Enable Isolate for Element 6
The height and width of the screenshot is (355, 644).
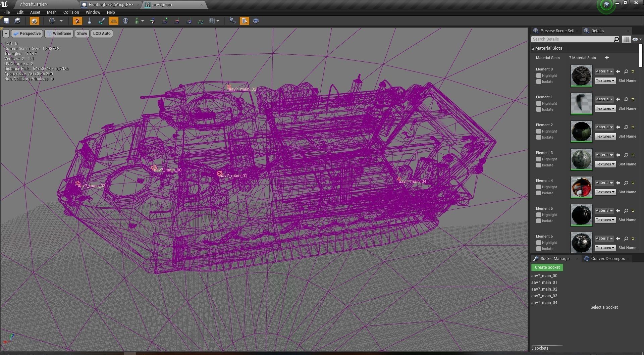pos(538,249)
